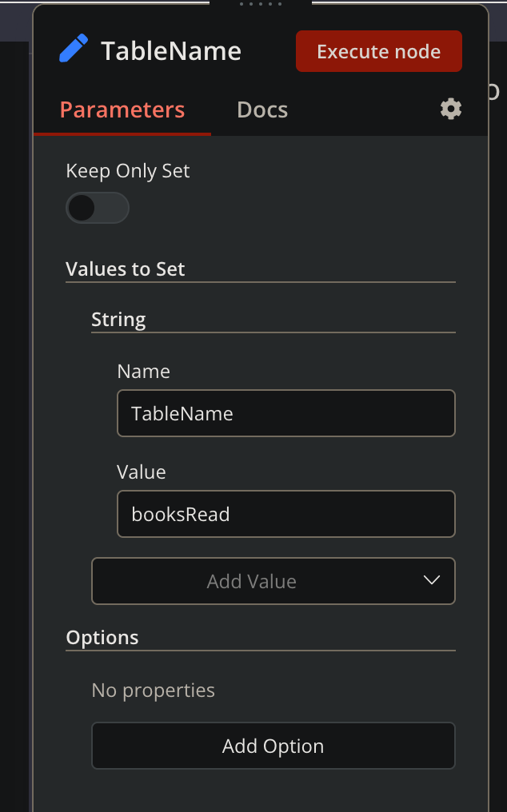Click the Values to Set section header
The height and width of the screenshot is (812, 507).
[x=125, y=269]
